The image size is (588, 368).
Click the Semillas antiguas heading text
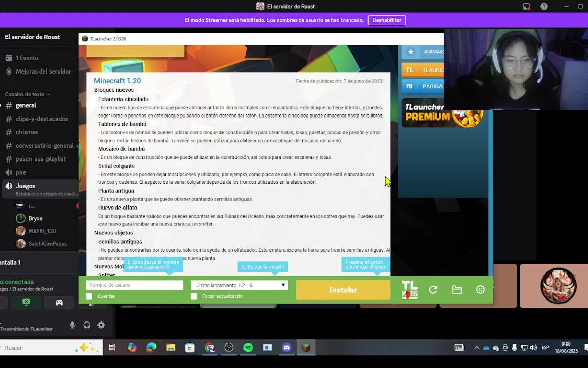tap(120, 242)
